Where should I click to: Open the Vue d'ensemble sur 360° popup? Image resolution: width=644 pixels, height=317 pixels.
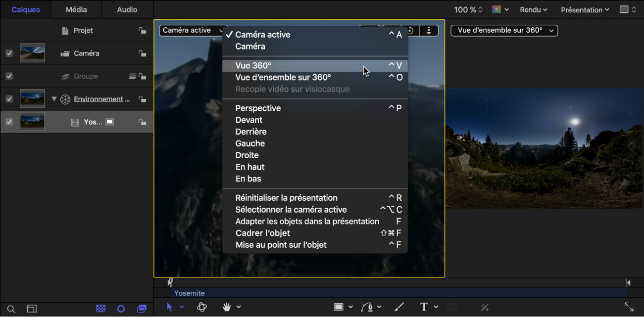[x=504, y=30]
